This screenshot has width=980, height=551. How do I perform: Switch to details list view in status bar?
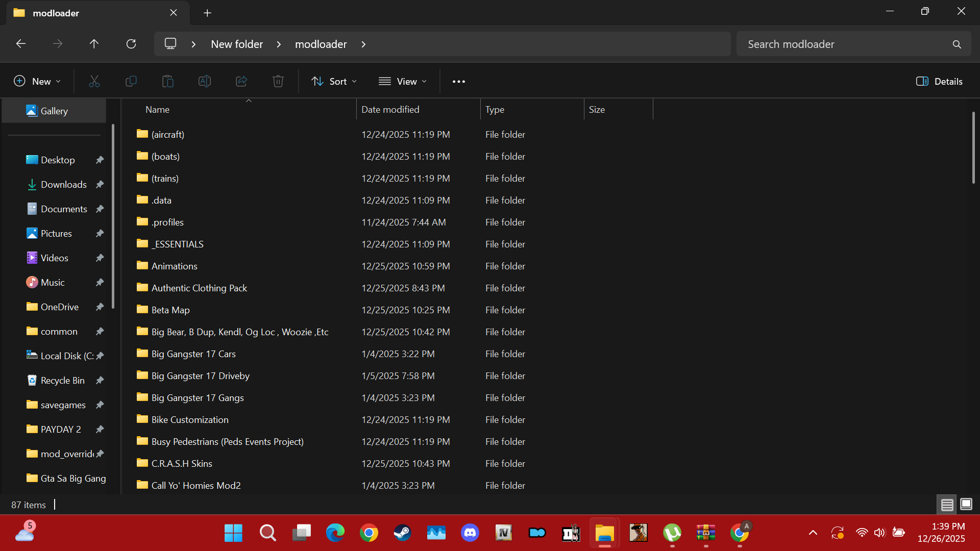[x=947, y=505]
